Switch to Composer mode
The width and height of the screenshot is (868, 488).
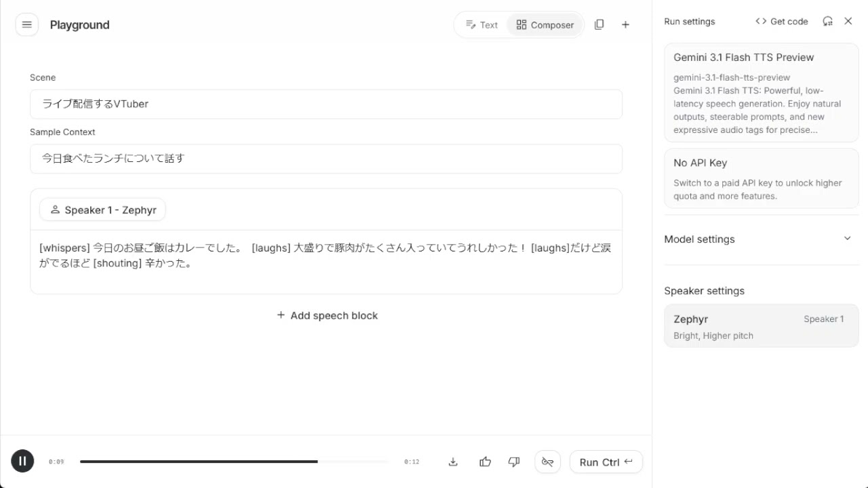[x=545, y=25]
